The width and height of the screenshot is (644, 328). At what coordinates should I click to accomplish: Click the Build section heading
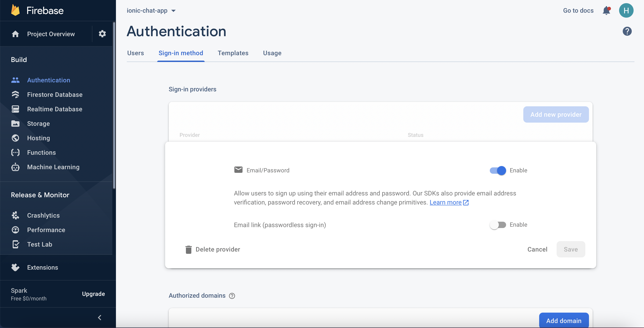pyautogui.click(x=19, y=59)
